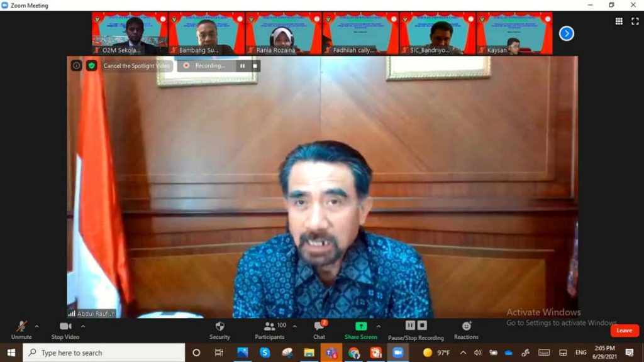Open the Chat panel
The width and height of the screenshot is (644, 362).
[319, 329]
